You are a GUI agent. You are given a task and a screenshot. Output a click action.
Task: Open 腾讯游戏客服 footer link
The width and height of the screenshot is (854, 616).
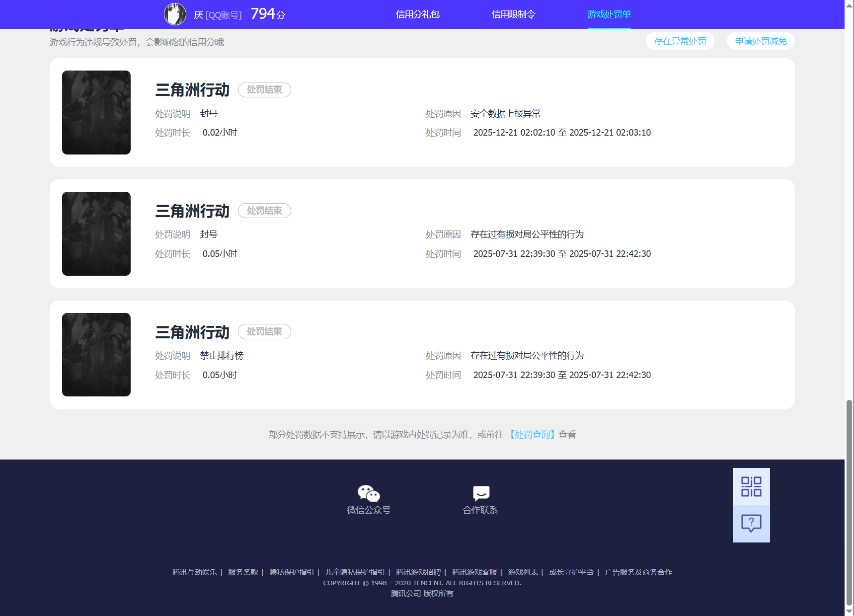474,572
